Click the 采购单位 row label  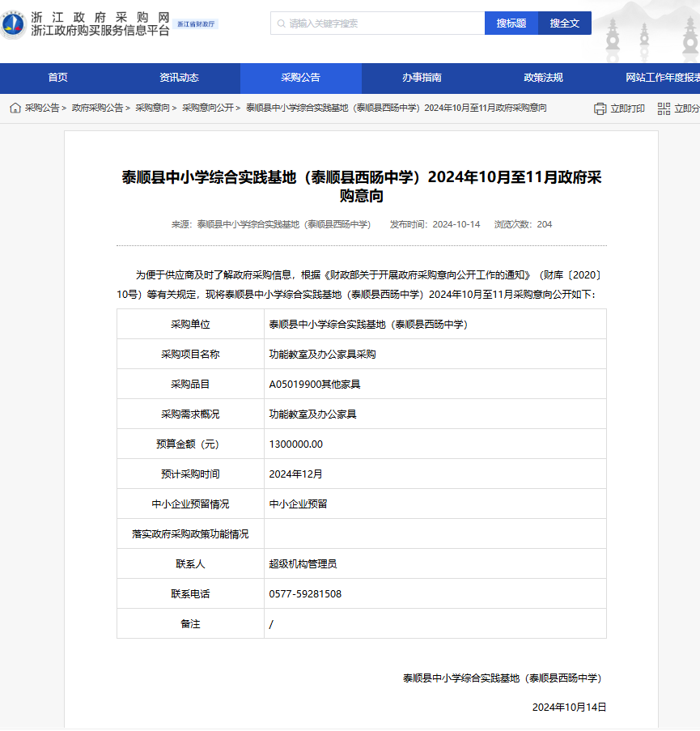pyautogui.click(x=191, y=324)
